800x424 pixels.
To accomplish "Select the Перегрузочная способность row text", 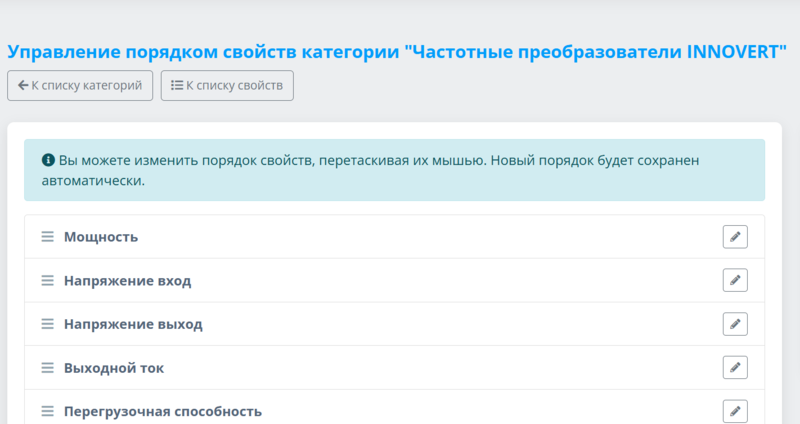I will (163, 412).
